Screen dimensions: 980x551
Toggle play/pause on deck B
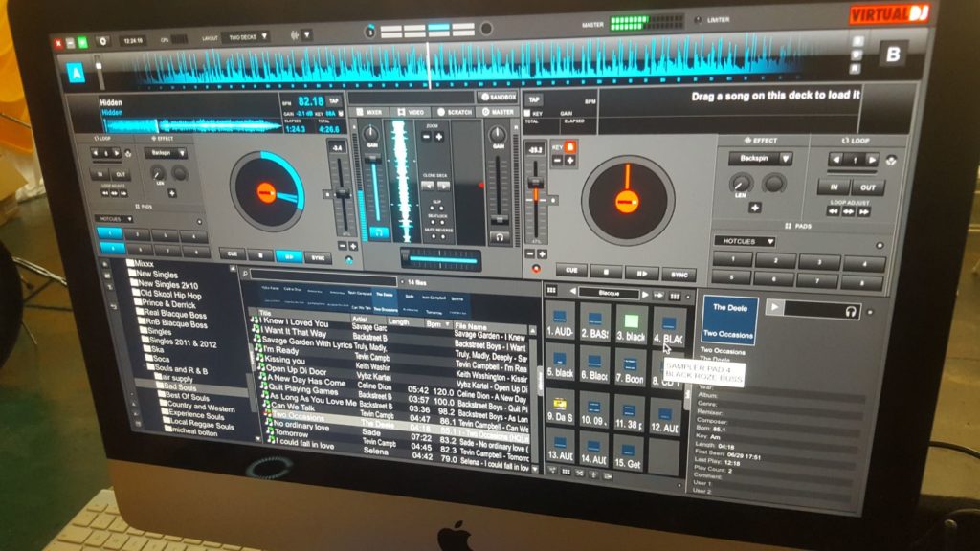(x=642, y=273)
